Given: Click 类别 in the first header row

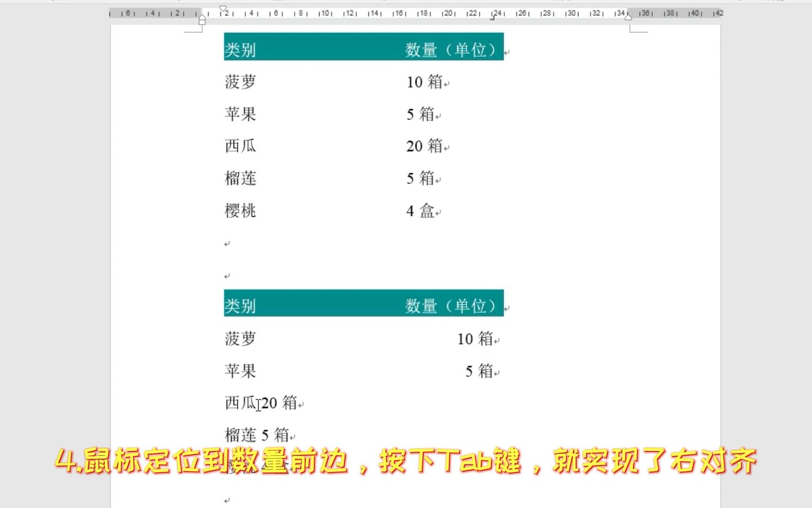Looking at the screenshot, I should pyautogui.click(x=240, y=50).
